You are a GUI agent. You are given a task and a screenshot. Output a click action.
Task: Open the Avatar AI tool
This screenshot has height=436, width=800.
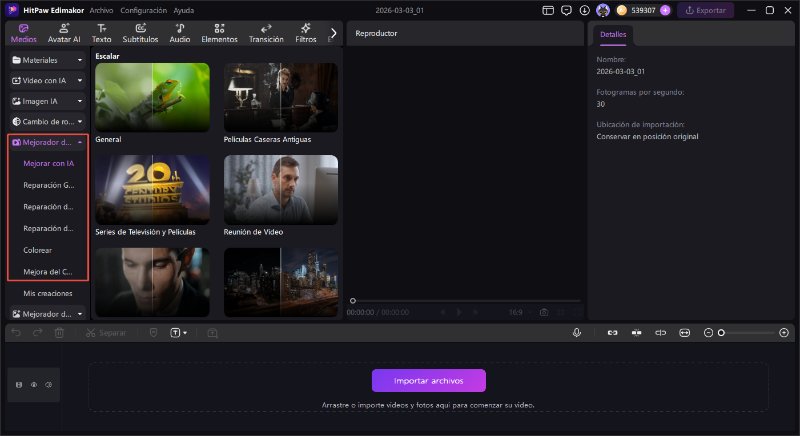click(x=64, y=33)
